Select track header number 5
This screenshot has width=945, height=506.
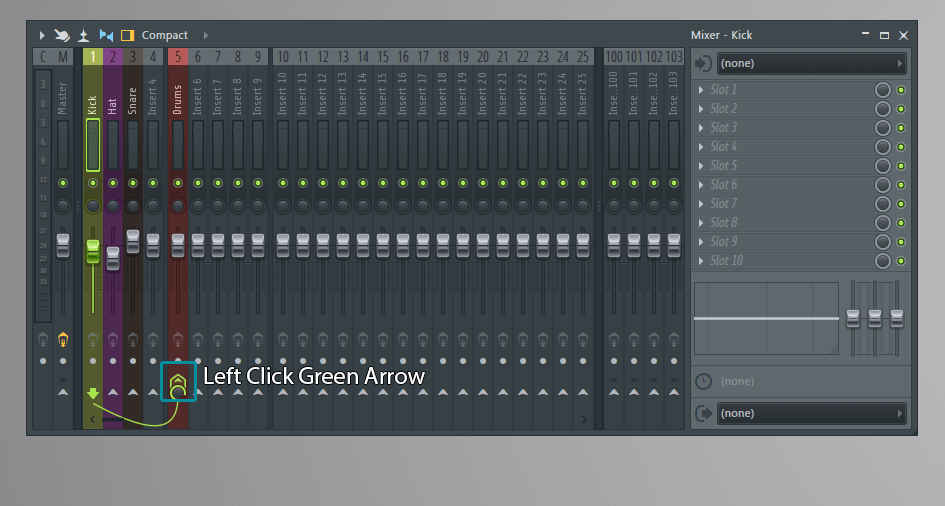177,57
